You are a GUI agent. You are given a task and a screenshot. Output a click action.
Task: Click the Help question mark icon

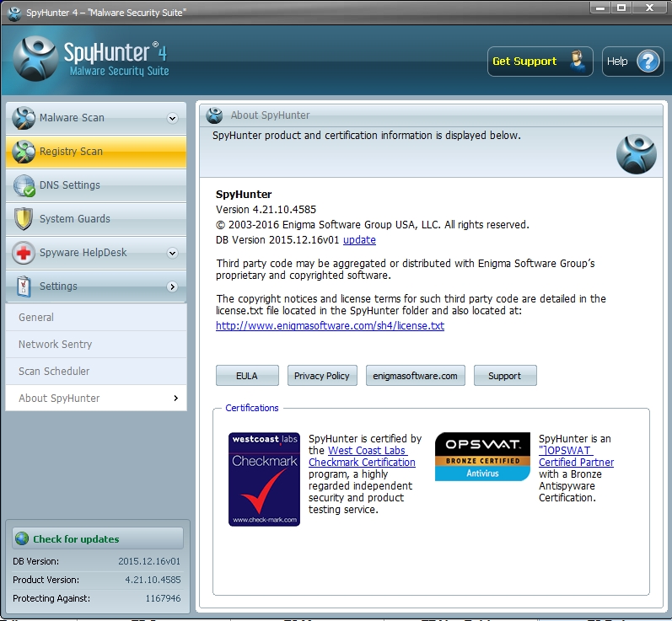click(x=648, y=62)
